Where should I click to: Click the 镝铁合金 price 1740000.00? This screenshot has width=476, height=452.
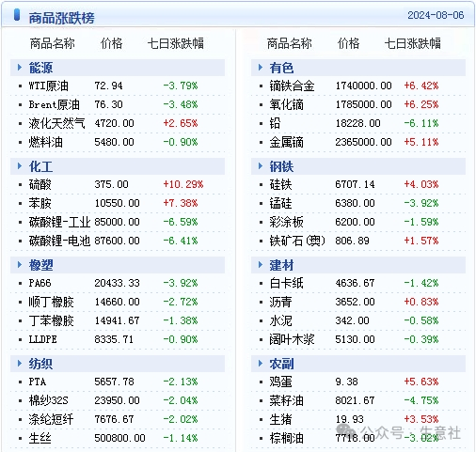(363, 86)
